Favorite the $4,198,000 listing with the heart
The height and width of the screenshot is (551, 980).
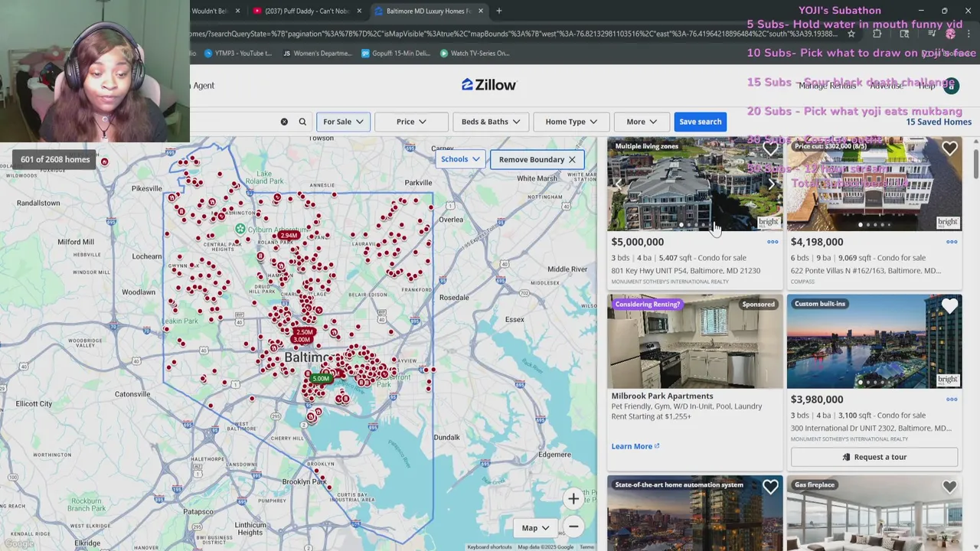point(949,148)
